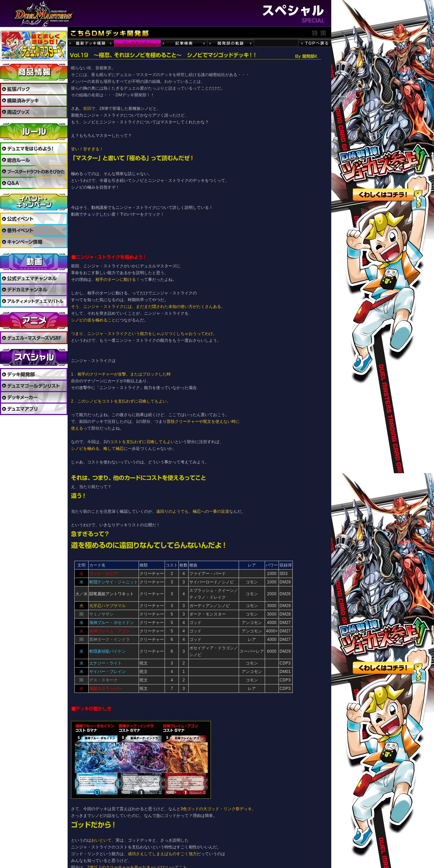Go to 拡張パック page
The image size is (434, 868).
tap(34, 89)
